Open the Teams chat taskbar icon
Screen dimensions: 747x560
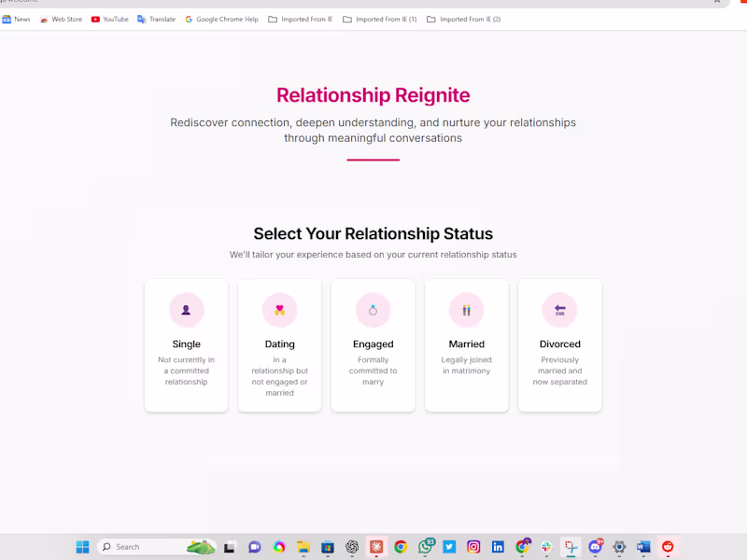coord(254,547)
